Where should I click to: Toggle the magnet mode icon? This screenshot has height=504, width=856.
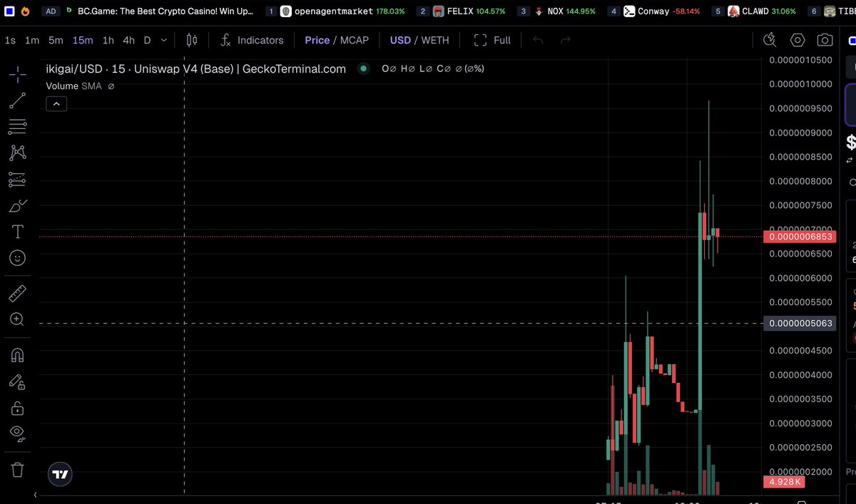pos(18,354)
